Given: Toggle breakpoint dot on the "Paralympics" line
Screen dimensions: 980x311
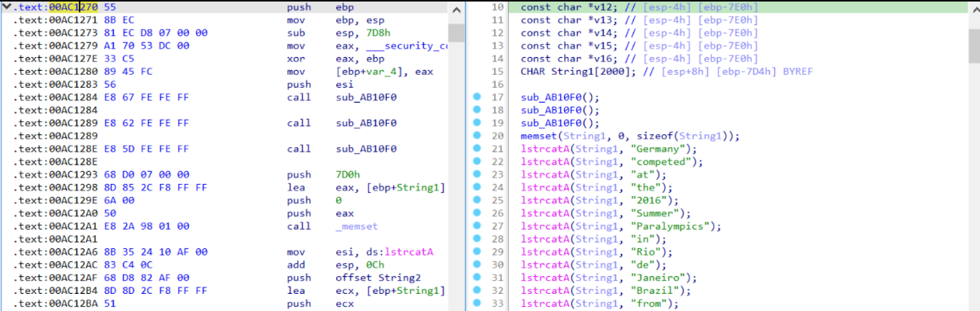Looking at the screenshot, I should (x=476, y=226).
